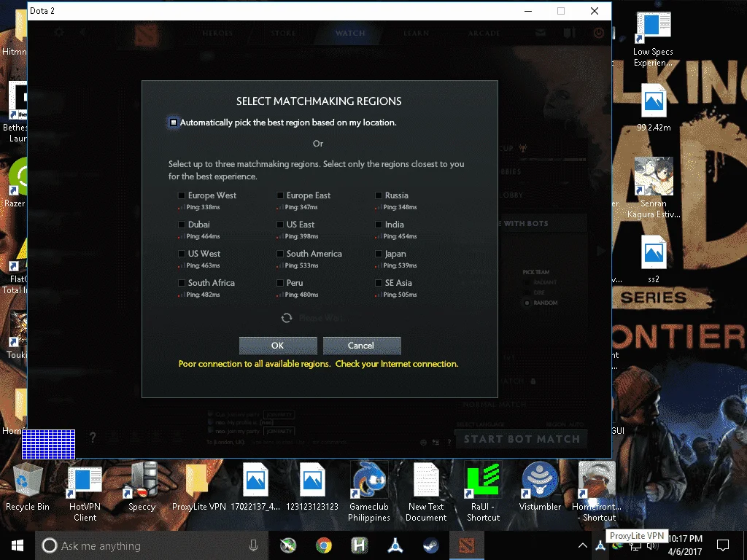This screenshot has height=560, width=747.
Task: Open the Store tab in Dota 2
Action: [x=284, y=33]
